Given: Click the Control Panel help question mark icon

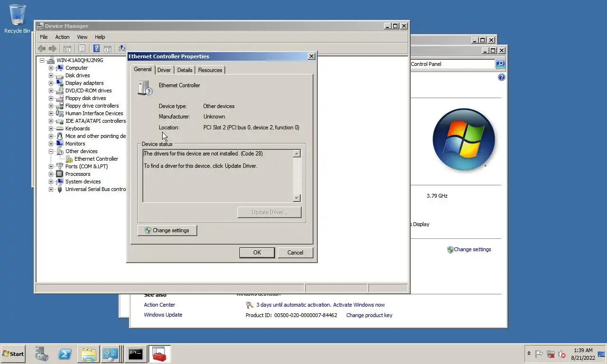Looking at the screenshot, I should point(502,77).
